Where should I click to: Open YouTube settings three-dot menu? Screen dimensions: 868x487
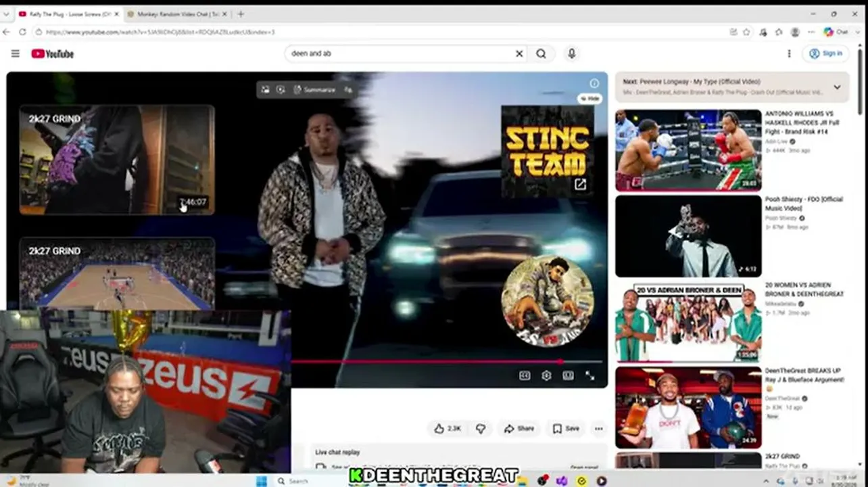pos(789,53)
